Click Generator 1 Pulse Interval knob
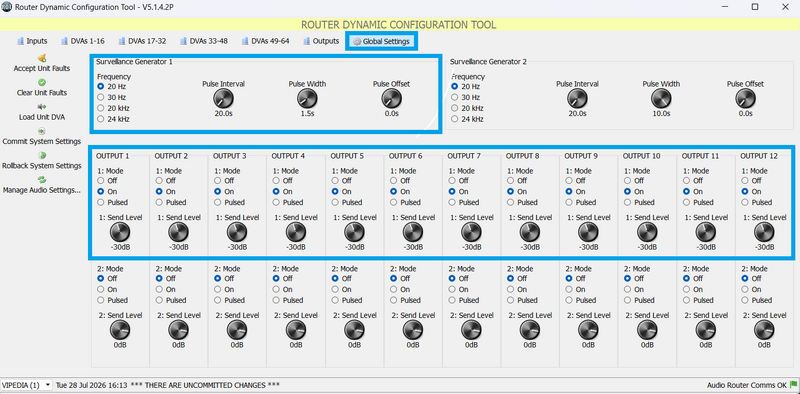The width and height of the screenshot is (800, 394). (x=223, y=98)
